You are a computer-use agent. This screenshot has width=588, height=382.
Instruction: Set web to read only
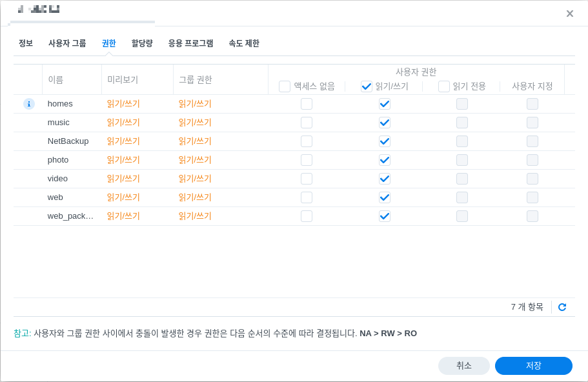pos(462,197)
